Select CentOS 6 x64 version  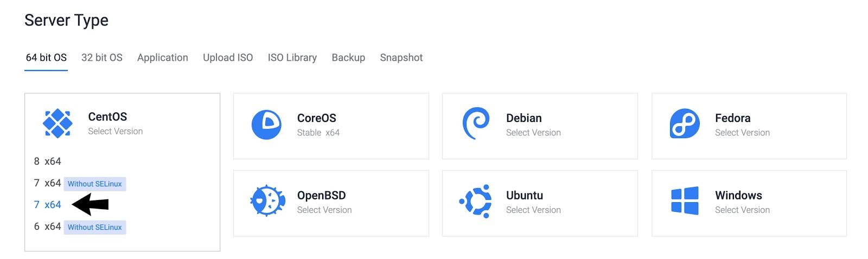click(48, 226)
